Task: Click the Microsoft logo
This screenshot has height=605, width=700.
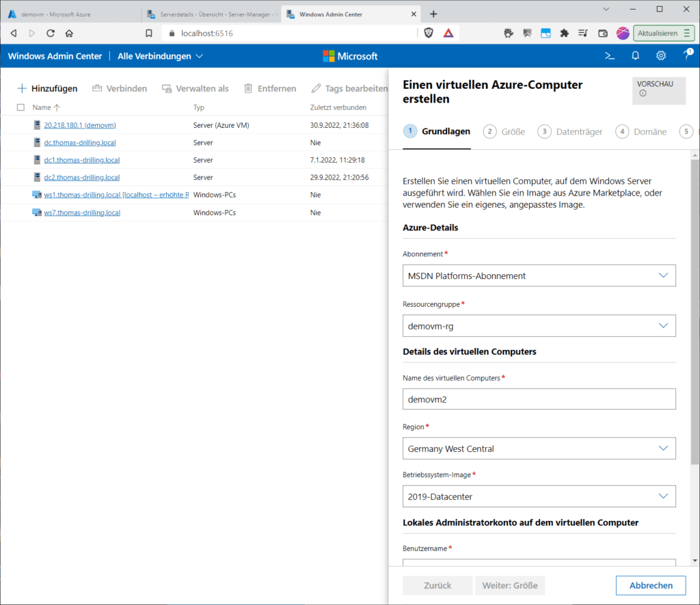Action: 350,56
